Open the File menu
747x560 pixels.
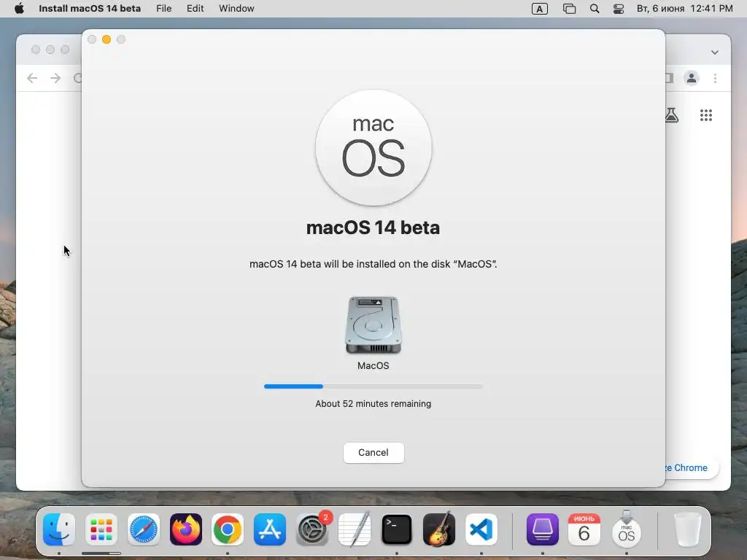click(163, 9)
